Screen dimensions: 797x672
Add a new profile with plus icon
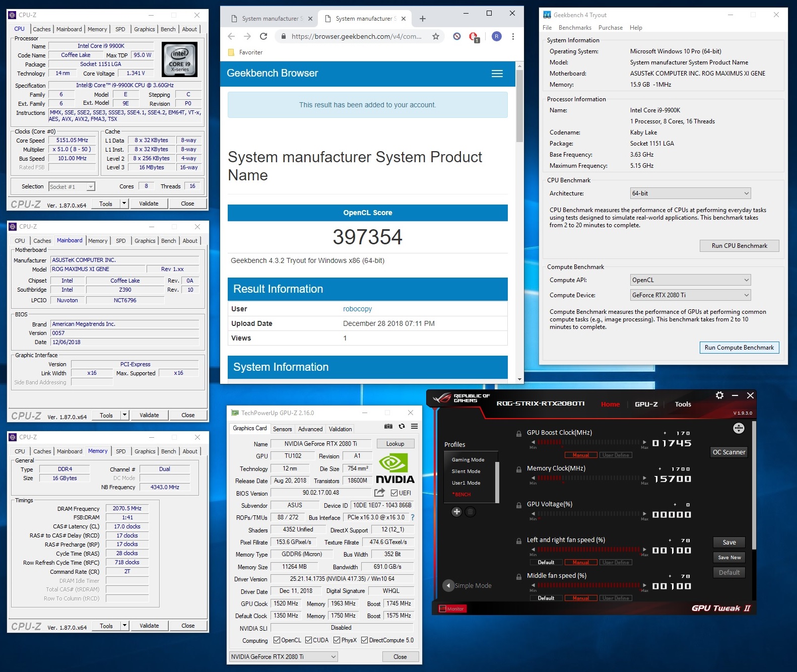tap(456, 512)
